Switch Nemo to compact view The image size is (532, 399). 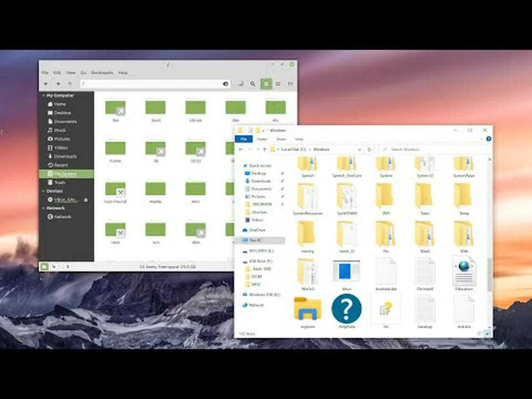pyautogui.click(x=290, y=84)
